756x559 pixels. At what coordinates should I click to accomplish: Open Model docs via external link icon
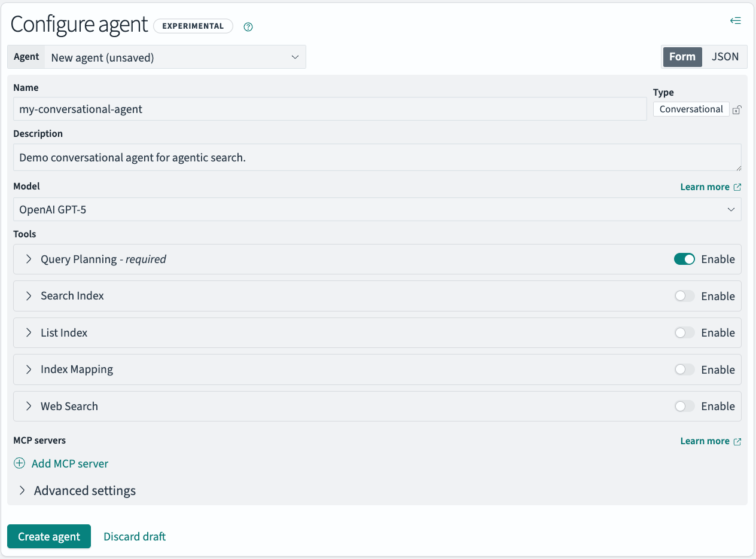[x=737, y=187]
